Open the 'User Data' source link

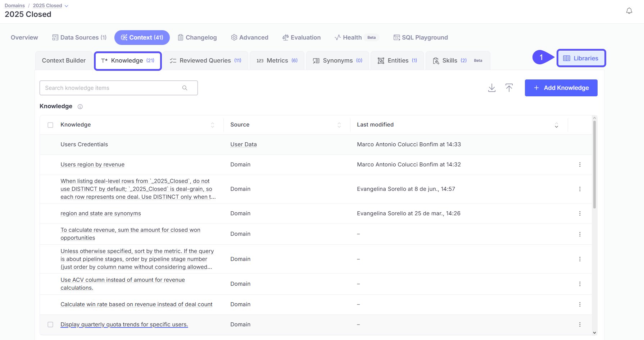click(x=244, y=144)
